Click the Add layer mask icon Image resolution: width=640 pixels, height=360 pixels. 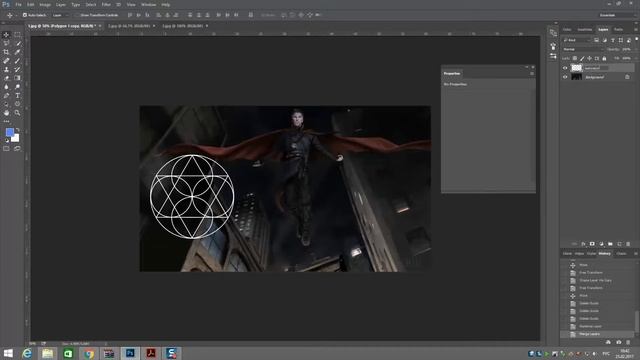click(592, 244)
